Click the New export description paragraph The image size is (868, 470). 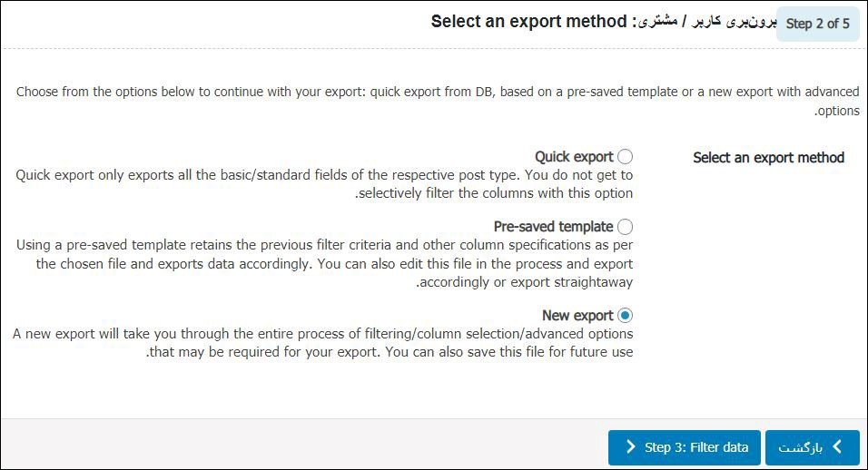tap(322, 343)
